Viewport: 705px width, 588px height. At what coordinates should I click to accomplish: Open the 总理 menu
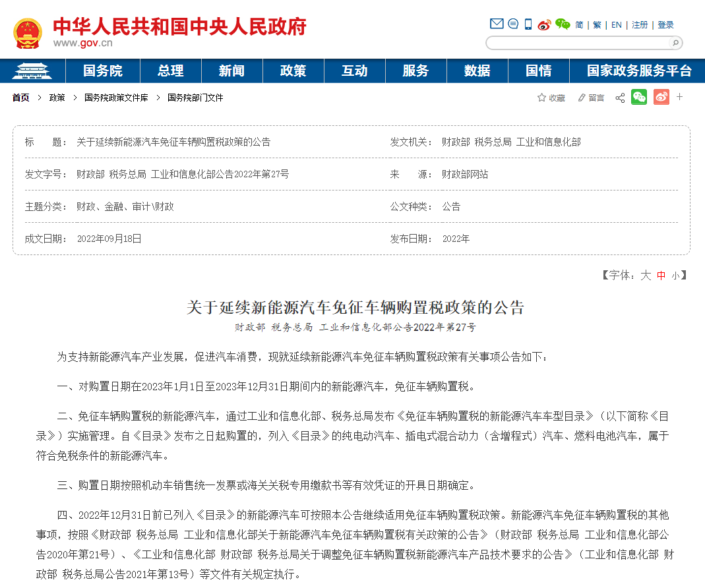(x=171, y=71)
